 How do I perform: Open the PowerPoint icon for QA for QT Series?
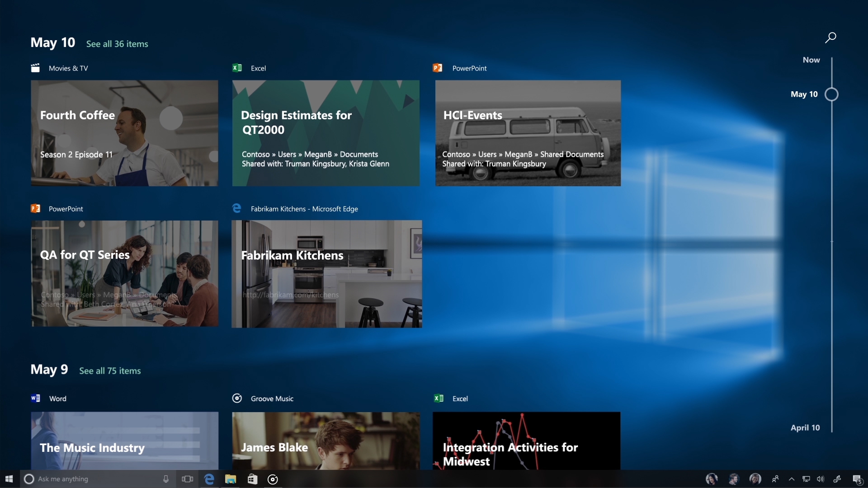pos(36,209)
